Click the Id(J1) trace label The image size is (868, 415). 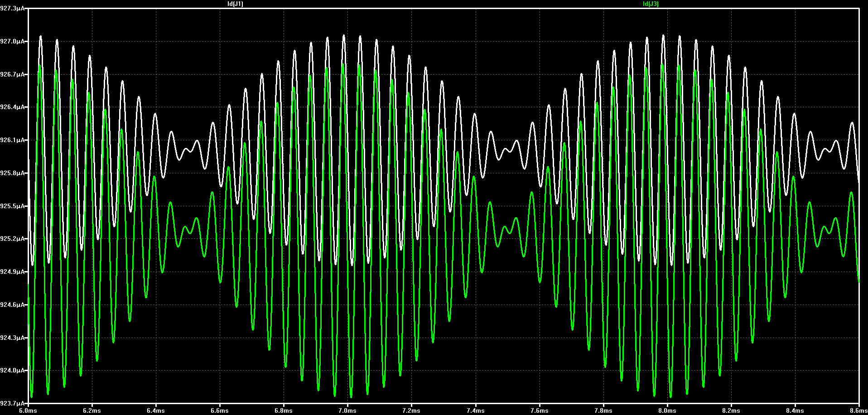click(x=235, y=4)
